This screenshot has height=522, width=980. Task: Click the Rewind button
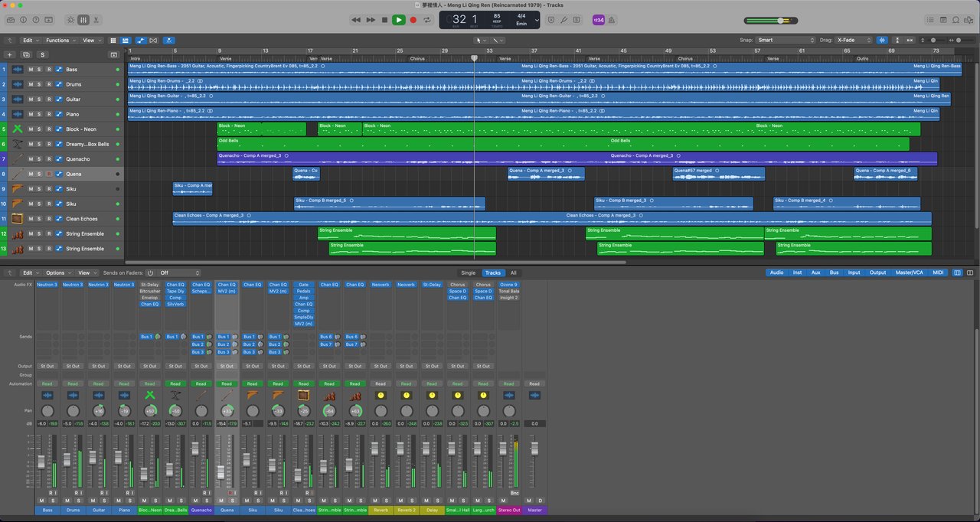pos(356,20)
